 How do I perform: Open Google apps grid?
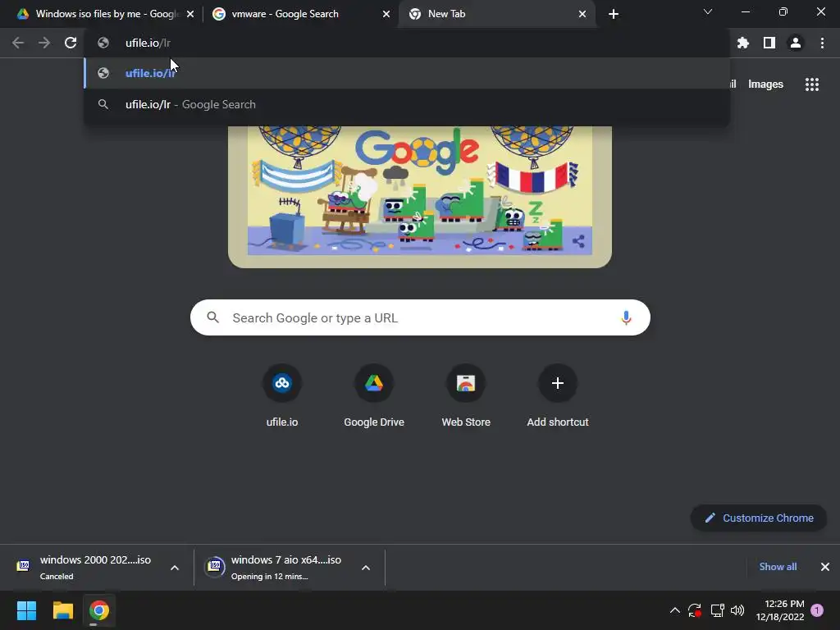pos(812,84)
